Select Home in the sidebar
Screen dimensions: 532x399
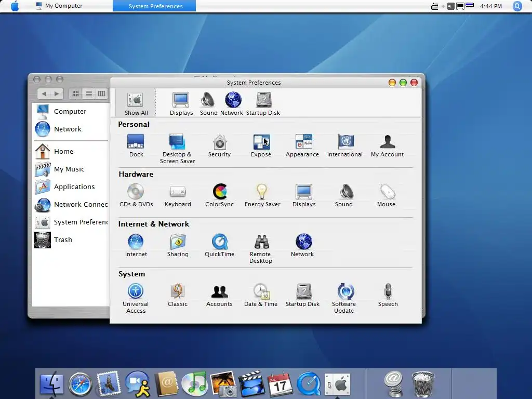point(54,151)
